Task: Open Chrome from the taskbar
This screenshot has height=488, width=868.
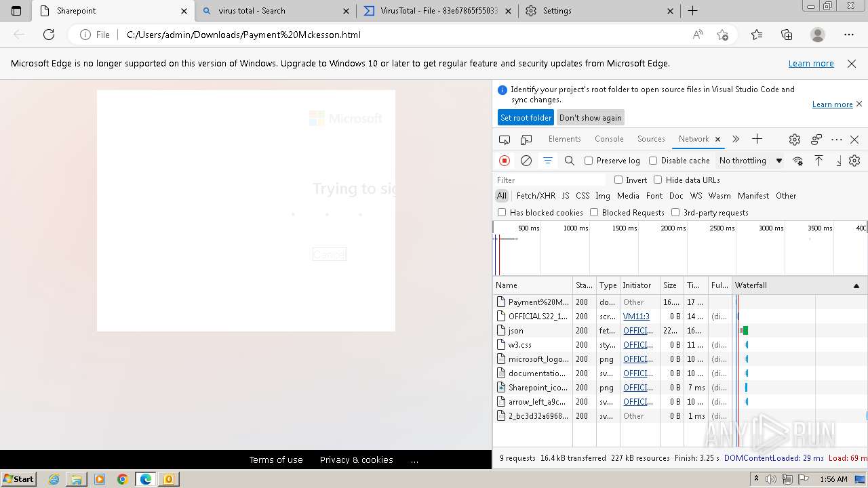Action: click(123, 479)
